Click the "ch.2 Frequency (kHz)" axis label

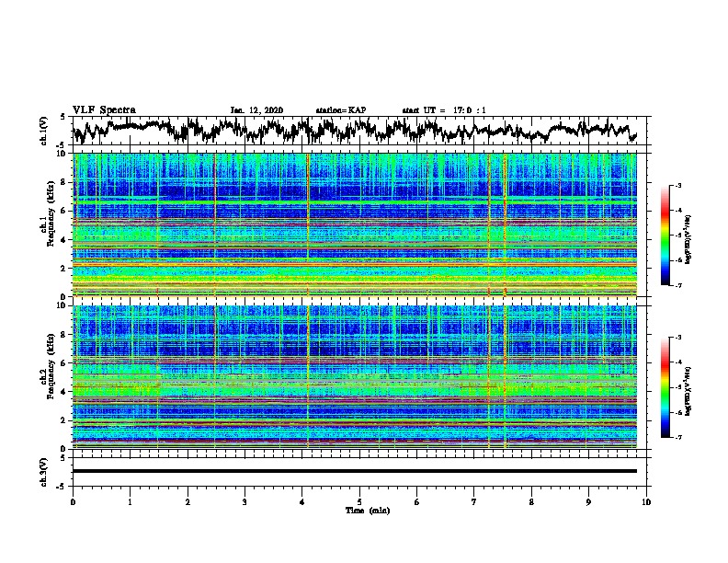click(x=48, y=366)
